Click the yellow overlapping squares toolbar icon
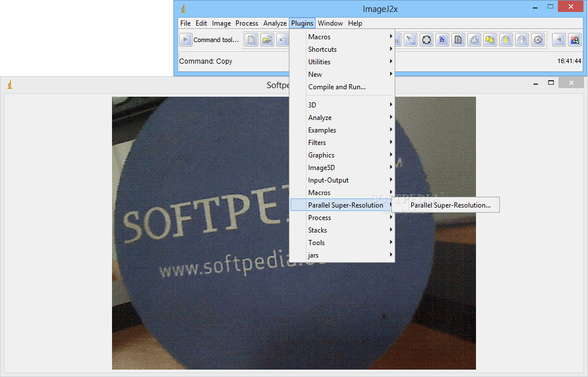 pos(490,40)
